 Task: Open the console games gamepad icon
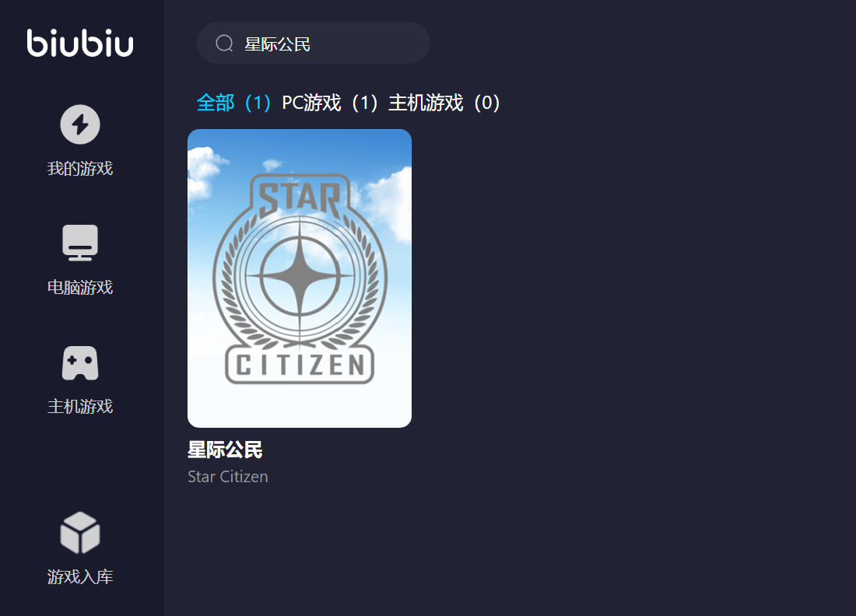[80, 363]
